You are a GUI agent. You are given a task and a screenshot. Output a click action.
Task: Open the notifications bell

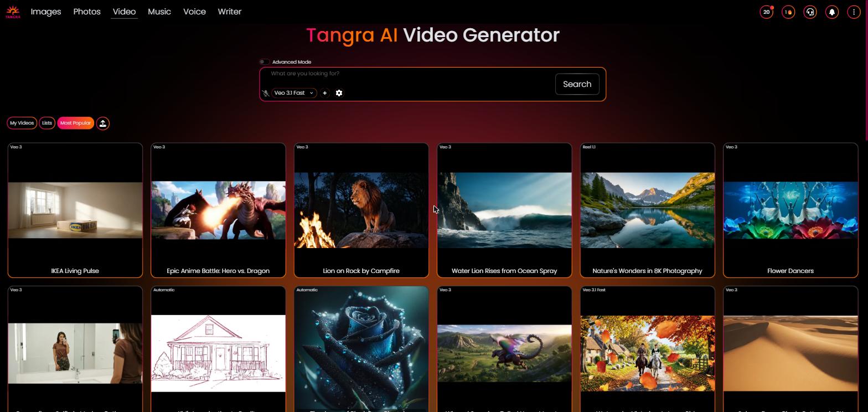pos(832,12)
